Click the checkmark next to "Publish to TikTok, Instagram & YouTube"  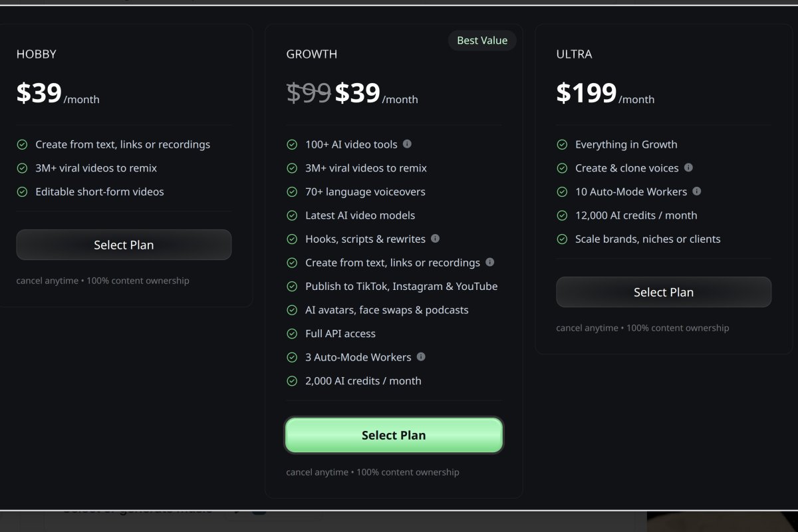(x=291, y=286)
